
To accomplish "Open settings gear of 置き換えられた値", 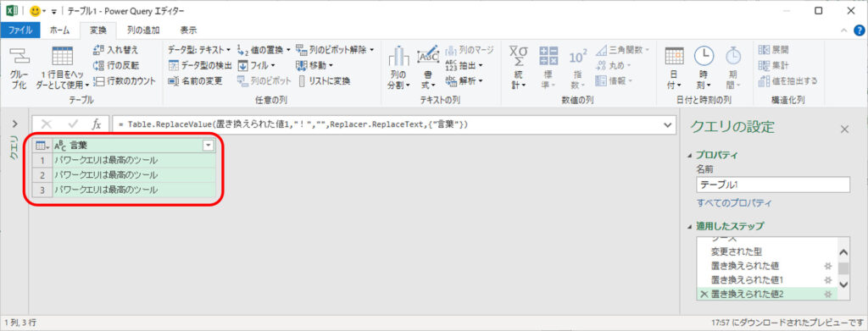I will point(828,266).
